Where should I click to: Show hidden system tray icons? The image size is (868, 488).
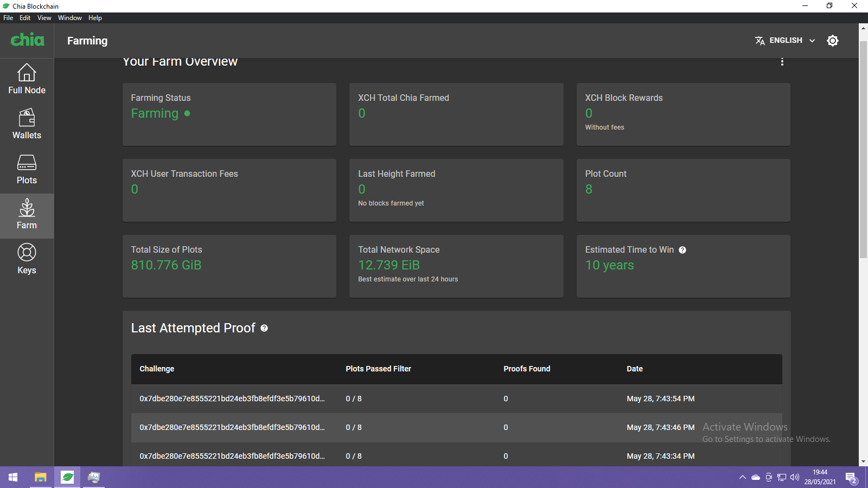[x=742, y=477]
